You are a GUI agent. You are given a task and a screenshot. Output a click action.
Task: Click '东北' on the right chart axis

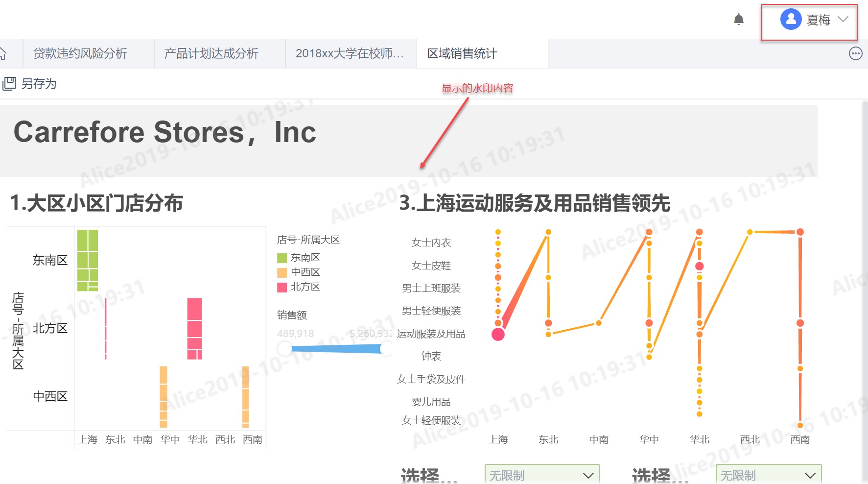pos(548,439)
